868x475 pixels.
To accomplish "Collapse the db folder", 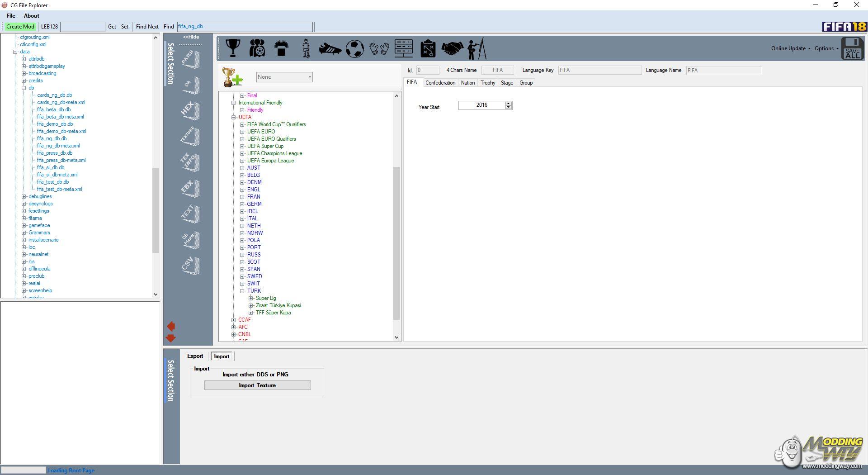I will tap(24, 88).
